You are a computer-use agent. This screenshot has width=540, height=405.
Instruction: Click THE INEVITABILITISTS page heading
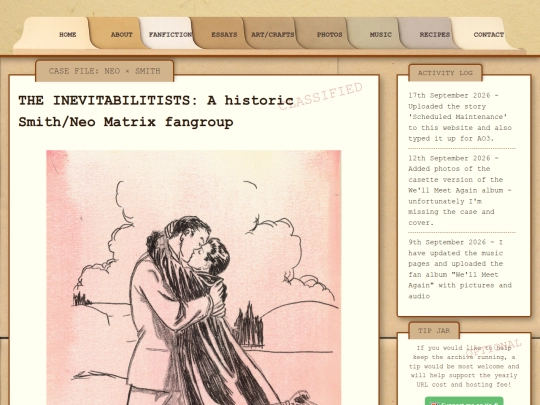click(x=156, y=111)
